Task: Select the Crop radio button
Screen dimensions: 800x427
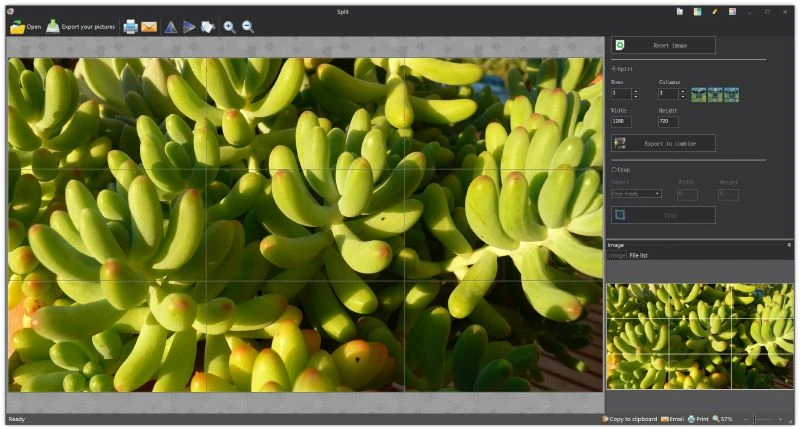Action: pos(614,169)
